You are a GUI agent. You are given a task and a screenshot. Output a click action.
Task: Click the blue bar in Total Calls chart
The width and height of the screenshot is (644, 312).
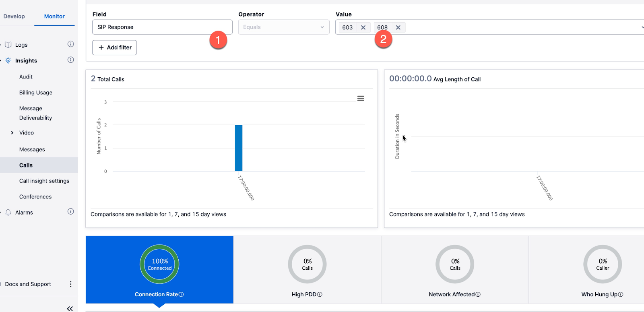(239, 148)
